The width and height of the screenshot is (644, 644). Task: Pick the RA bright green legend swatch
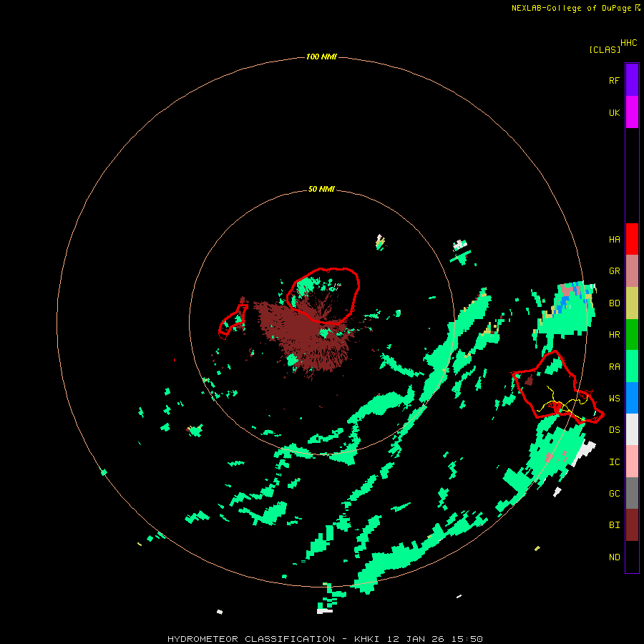pos(632,366)
